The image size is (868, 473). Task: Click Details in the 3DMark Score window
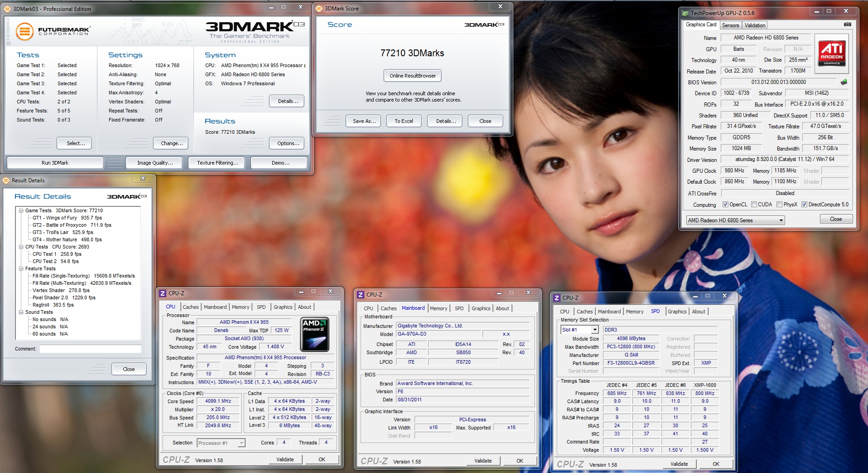point(446,121)
